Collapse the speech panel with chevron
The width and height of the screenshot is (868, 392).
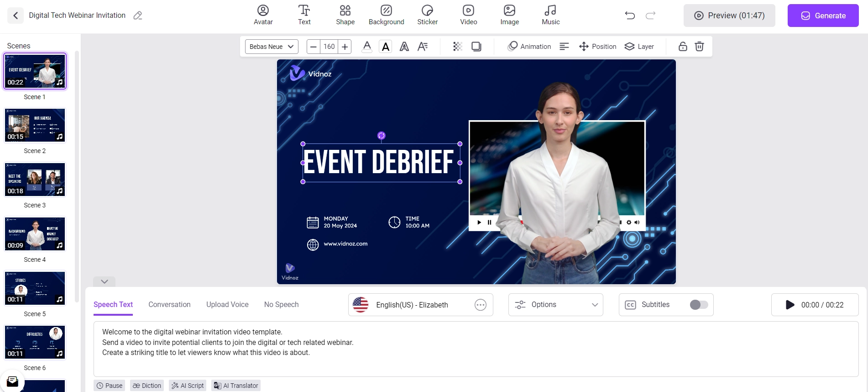point(104,281)
